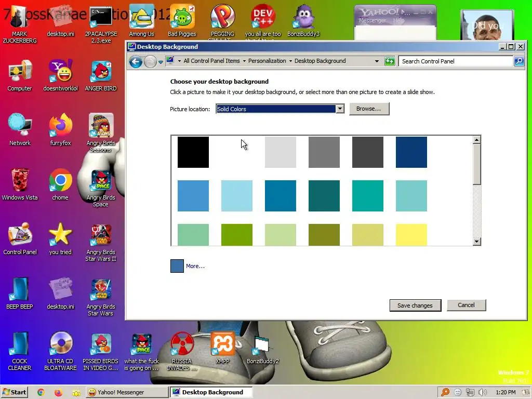The height and width of the screenshot is (399, 532).
Task: Open the Help menu in Yahoo window
Action: 398,21
